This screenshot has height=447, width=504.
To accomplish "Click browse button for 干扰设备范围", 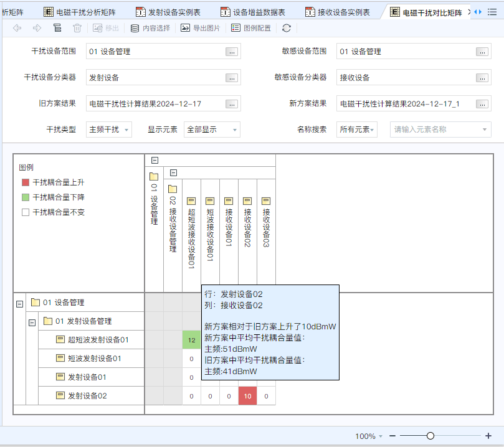I will tap(232, 52).
